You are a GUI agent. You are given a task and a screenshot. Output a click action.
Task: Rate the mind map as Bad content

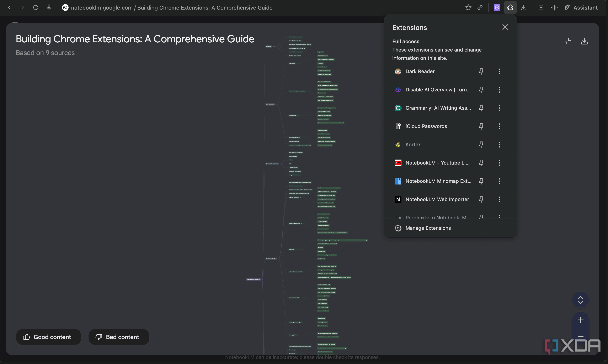pyautogui.click(x=119, y=337)
